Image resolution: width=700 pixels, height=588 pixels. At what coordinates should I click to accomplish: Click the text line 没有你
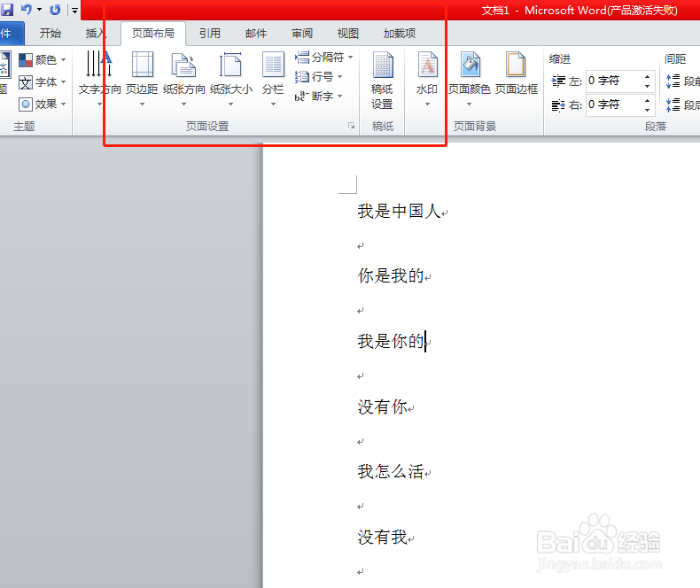point(382,406)
